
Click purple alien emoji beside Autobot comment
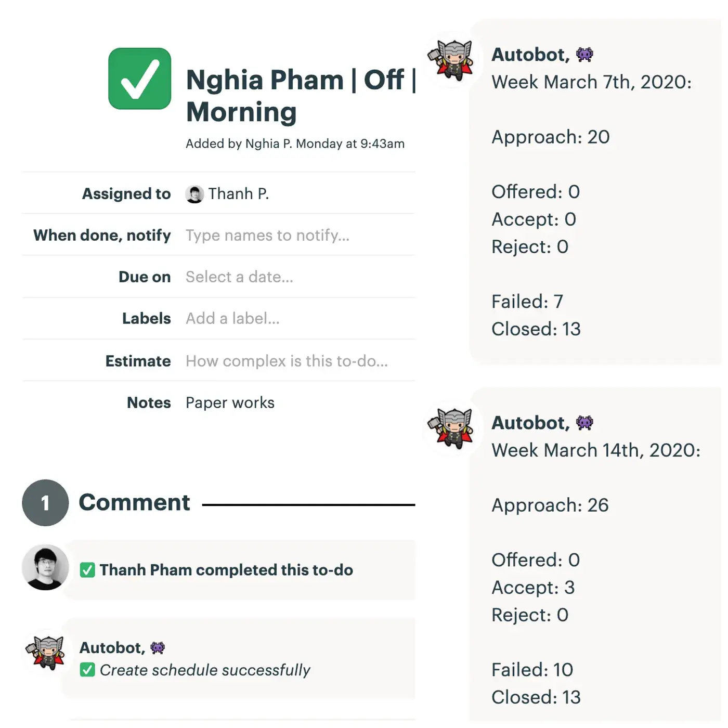click(158, 648)
